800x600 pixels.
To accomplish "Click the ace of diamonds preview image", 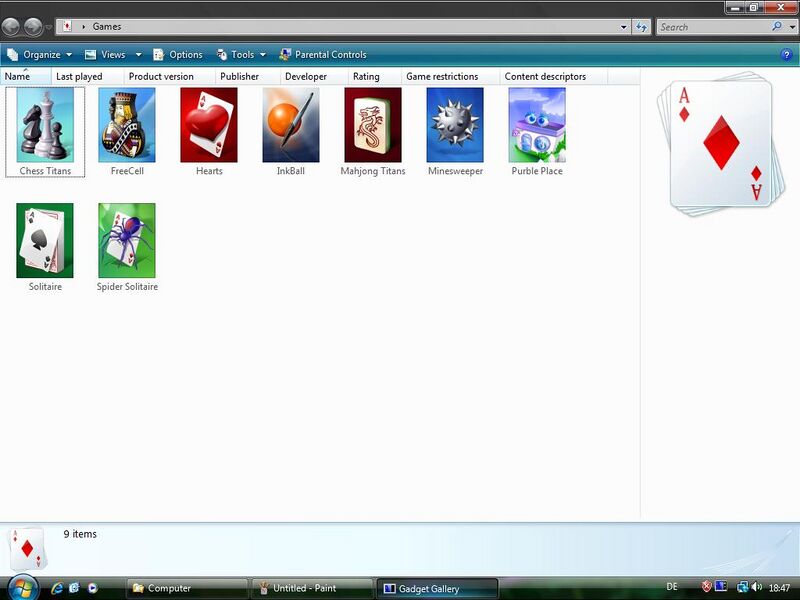I will (x=721, y=143).
